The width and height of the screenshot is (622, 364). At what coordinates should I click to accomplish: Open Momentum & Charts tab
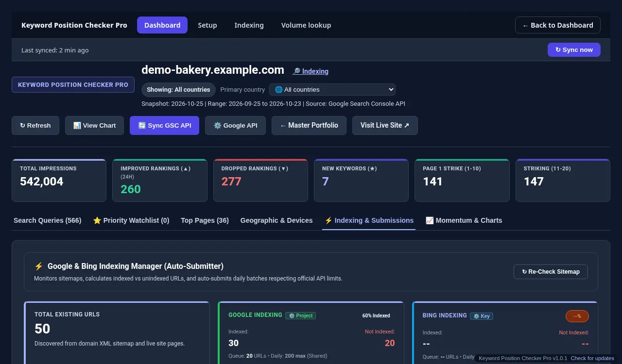click(464, 220)
